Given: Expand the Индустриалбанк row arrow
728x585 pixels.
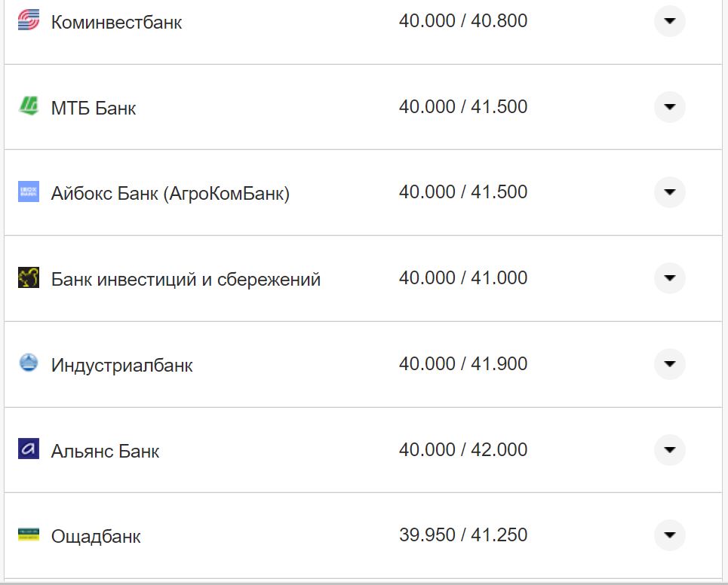Looking at the screenshot, I should 669,364.
